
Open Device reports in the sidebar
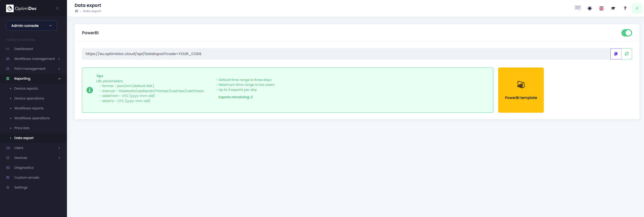tap(26, 89)
